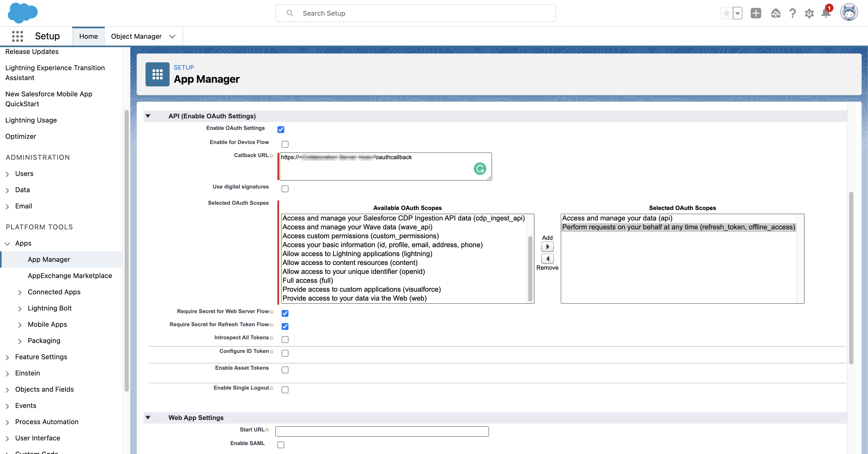Click the Search Setup field

pos(415,13)
